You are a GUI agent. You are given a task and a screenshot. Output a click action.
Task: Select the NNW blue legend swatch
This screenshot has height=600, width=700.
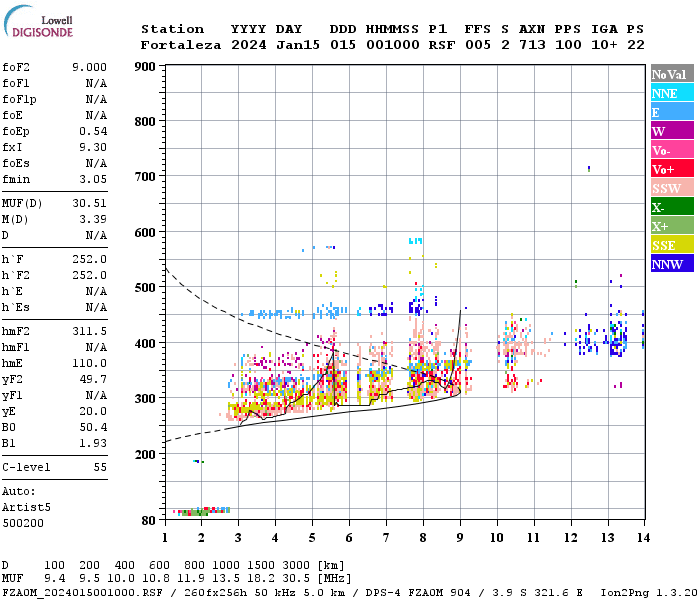point(672,264)
